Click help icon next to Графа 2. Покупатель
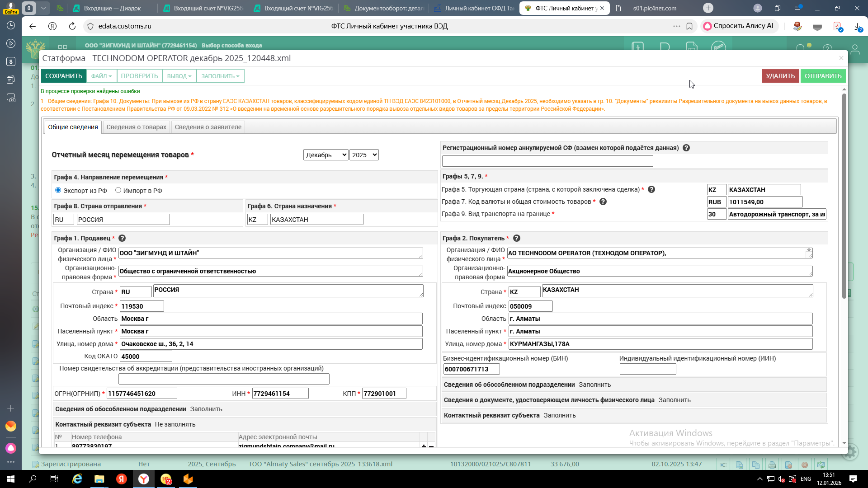Viewport: 868px width, 488px height. (517, 238)
